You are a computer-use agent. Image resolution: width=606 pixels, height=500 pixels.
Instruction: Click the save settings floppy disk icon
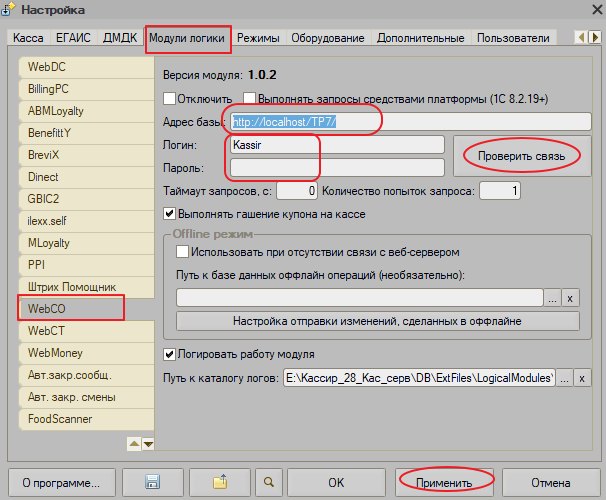click(x=152, y=482)
